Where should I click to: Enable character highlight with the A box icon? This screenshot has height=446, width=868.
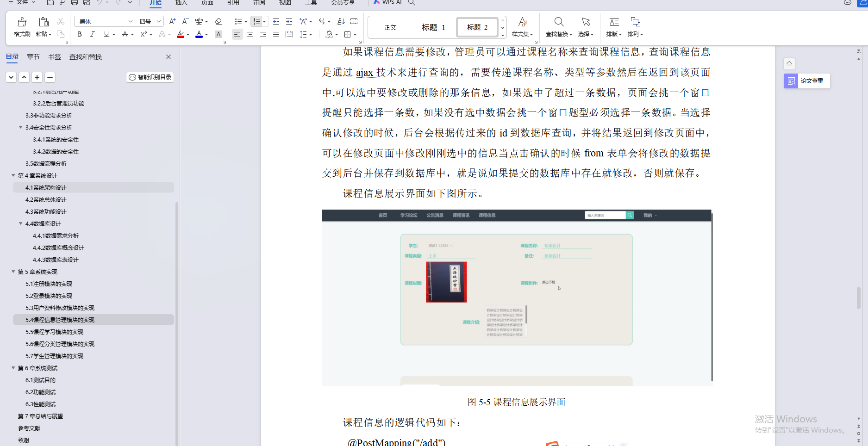click(218, 34)
